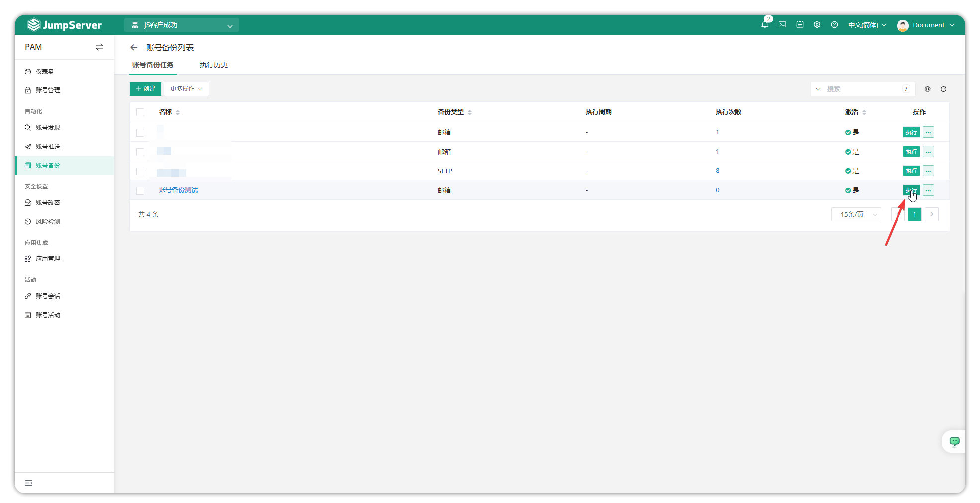Switch view with PAM swap icon

point(99,47)
